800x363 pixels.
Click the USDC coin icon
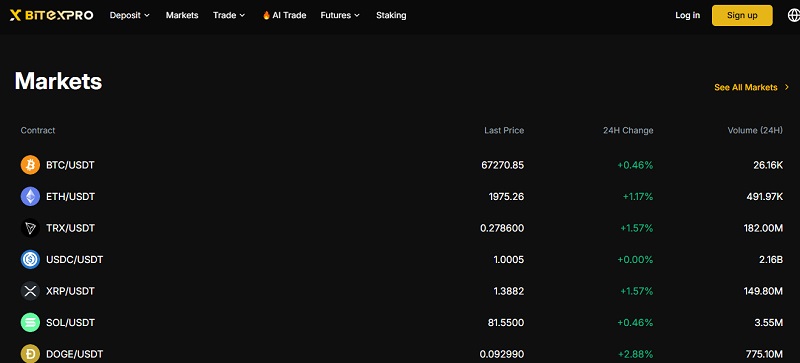30,259
